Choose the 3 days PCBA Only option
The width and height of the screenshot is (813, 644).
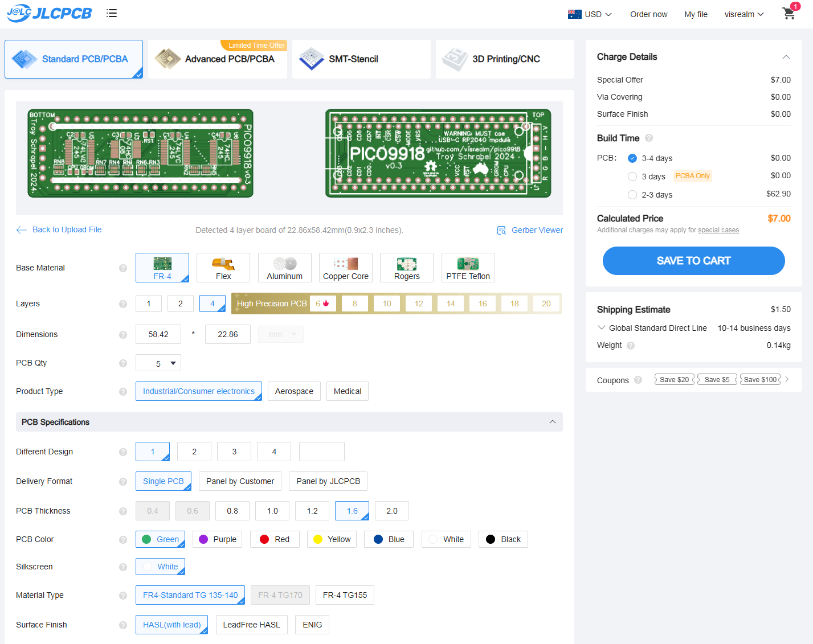point(632,177)
